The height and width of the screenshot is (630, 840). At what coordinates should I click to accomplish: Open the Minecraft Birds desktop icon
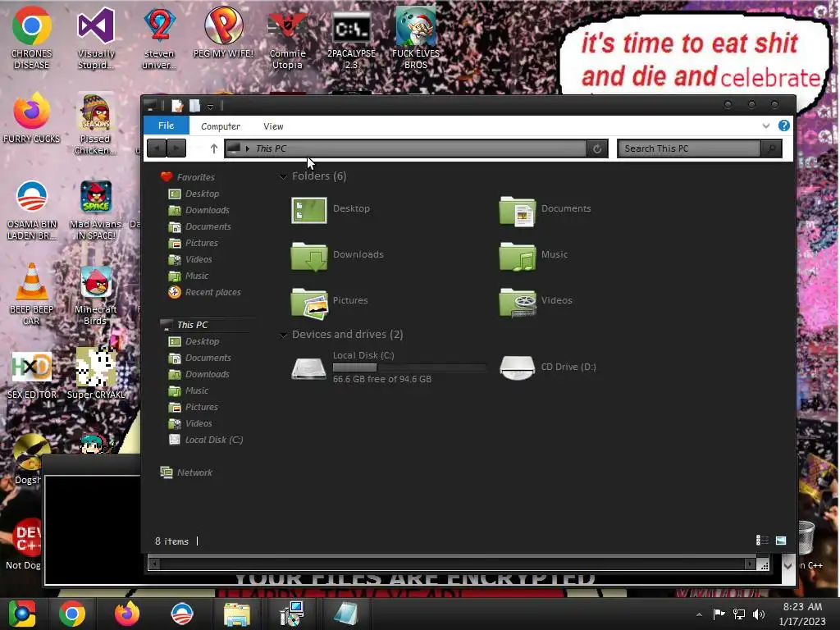(x=95, y=294)
